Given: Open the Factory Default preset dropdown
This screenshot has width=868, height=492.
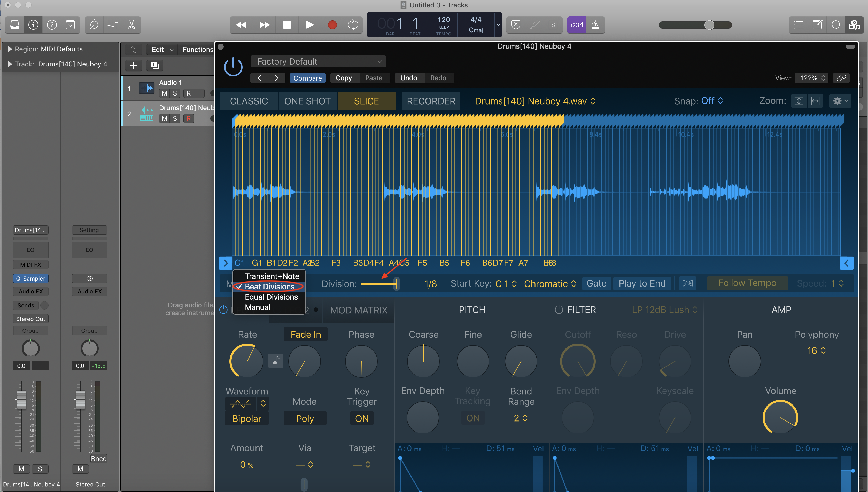Looking at the screenshot, I should tap(318, 61).
